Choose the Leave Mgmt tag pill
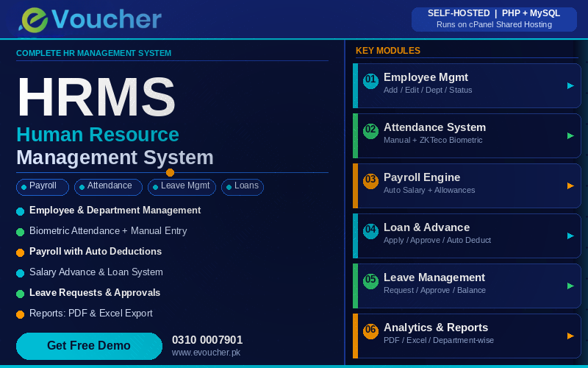 (x=182, y=187)
